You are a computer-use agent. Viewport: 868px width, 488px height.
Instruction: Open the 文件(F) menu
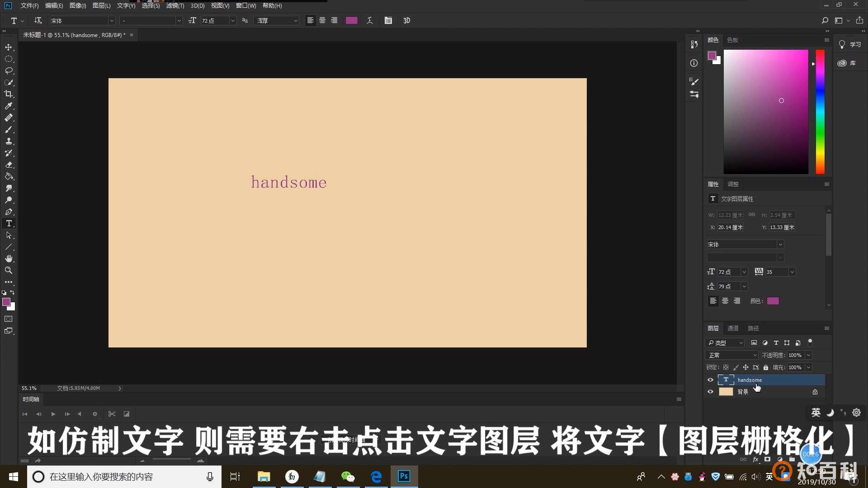pyautogui.click(x=29, y=5)
